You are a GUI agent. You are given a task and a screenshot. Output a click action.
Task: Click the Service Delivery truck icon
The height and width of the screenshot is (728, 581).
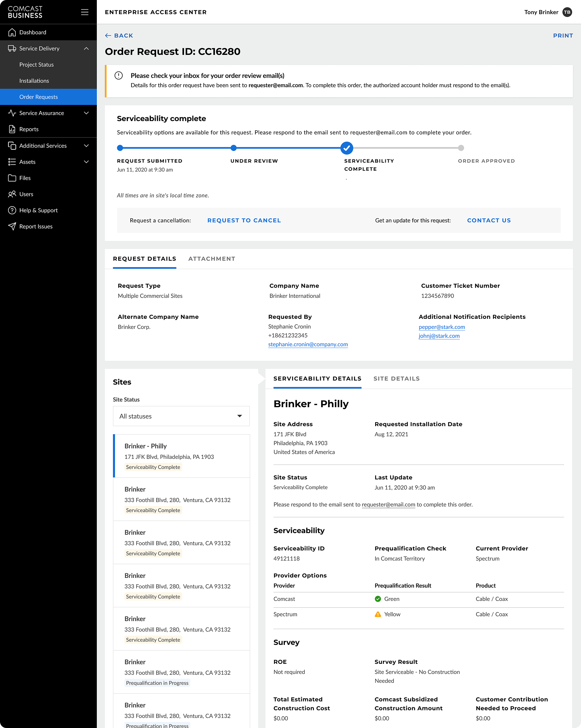point(12,48)
